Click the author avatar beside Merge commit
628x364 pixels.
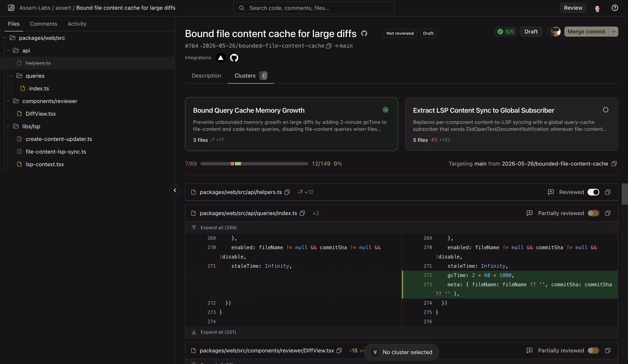click(x=556, y=32)
